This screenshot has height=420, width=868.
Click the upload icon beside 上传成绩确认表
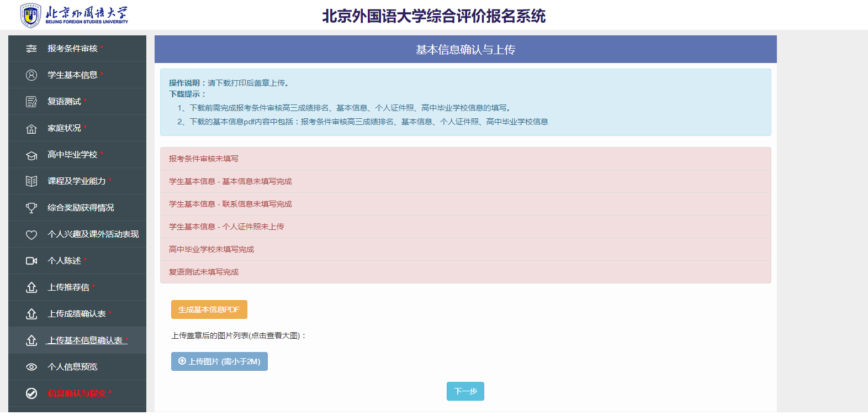(x=31, y=314)
